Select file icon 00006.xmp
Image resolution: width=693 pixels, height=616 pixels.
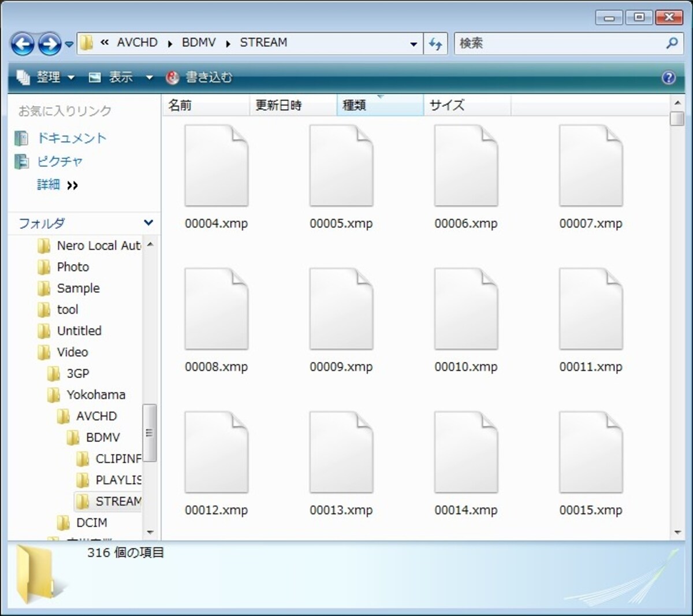point(466,166)
